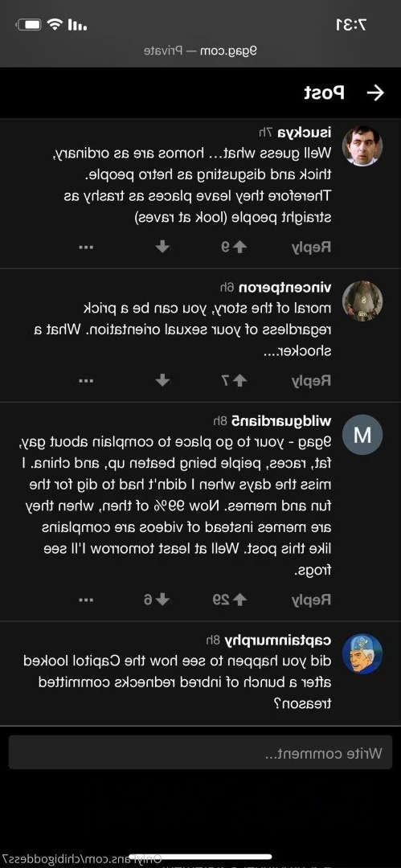Image resolution: width=401 pixels, height=868 pixels.
Task: Open vincentperon's profile avatar
Action: [x=362, y=301]
